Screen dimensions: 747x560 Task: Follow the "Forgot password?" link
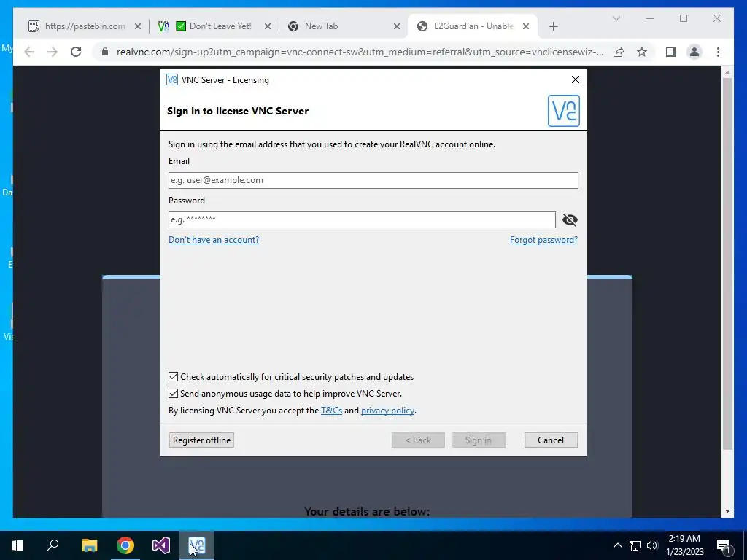(x=543, y=239)
